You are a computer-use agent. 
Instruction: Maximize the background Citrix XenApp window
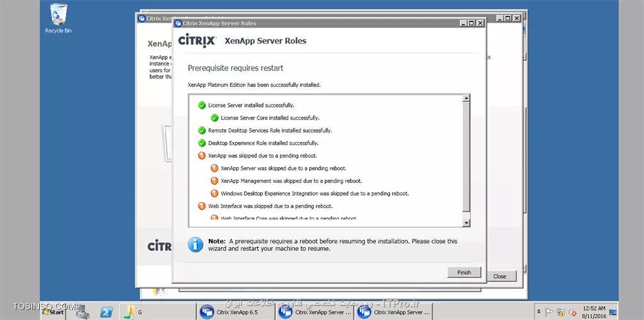(508, 18)
